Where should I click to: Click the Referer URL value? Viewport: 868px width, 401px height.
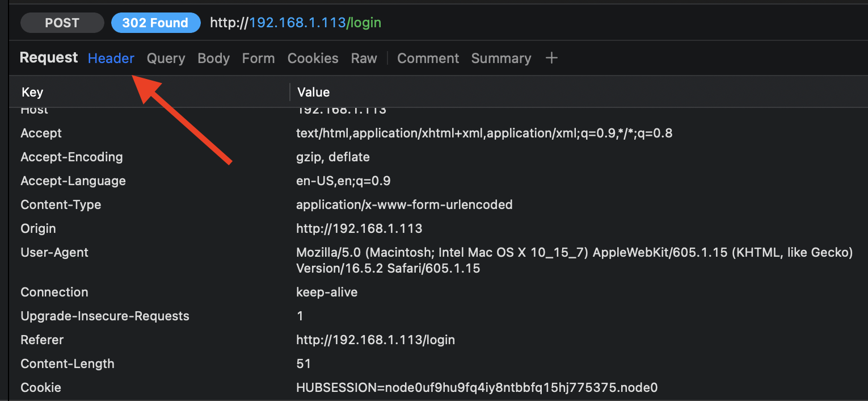click(x=376, y=340)
